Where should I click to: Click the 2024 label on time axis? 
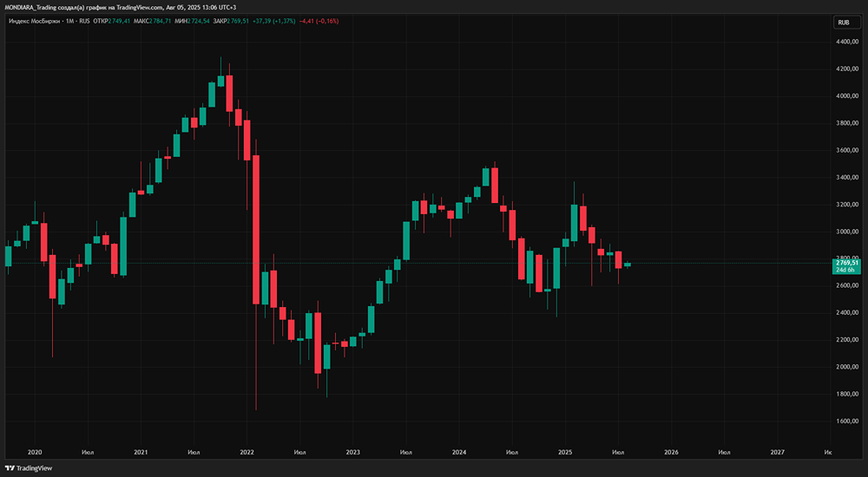[x=459, y=453]
